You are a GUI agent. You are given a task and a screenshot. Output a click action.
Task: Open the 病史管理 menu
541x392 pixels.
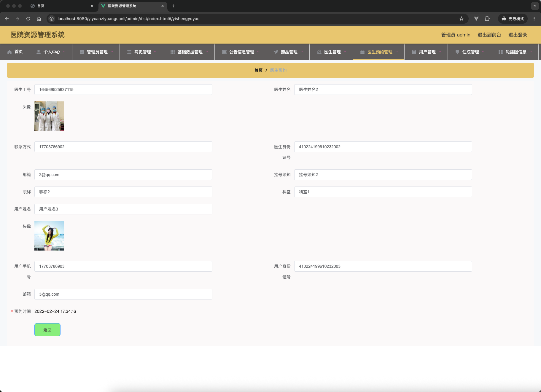[x=141, y=52]
